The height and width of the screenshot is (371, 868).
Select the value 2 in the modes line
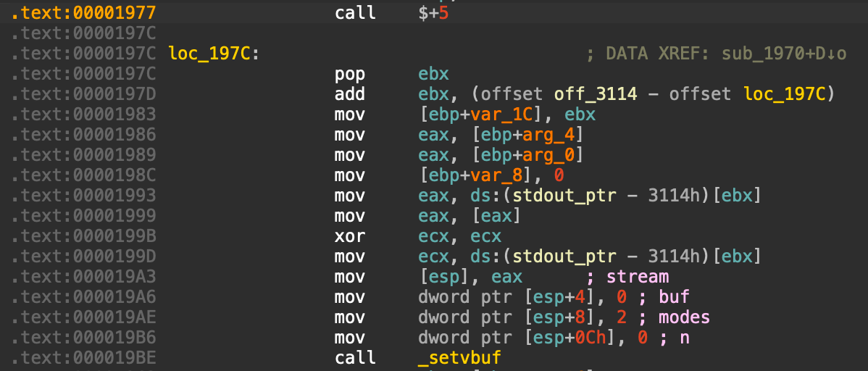[x=622, y=317]
